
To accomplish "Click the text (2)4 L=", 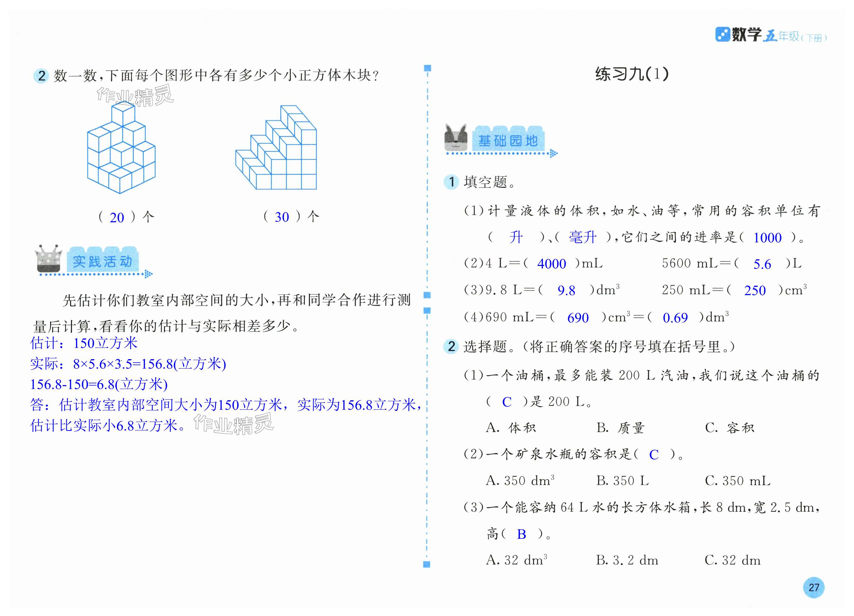I will coord(492,263).
